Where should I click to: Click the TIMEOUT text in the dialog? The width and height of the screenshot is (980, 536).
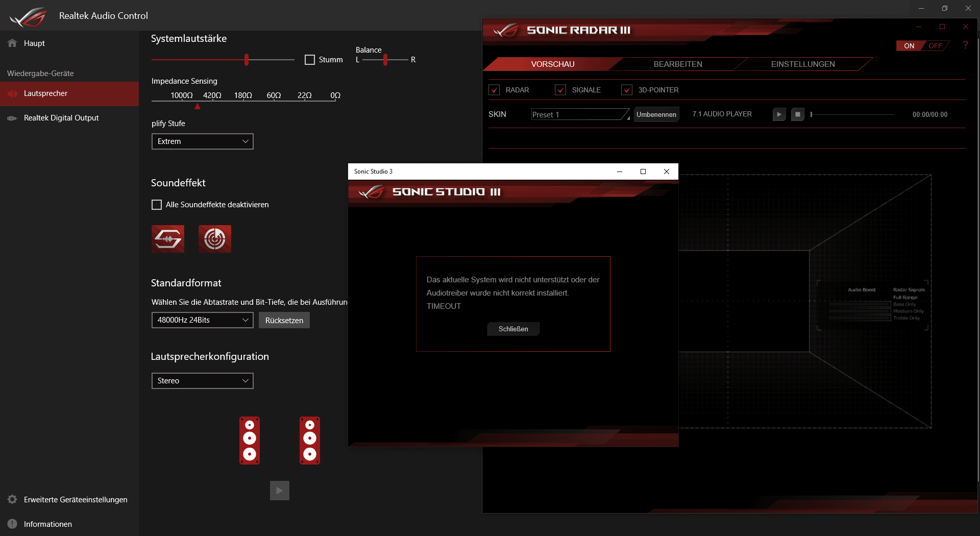444,306
